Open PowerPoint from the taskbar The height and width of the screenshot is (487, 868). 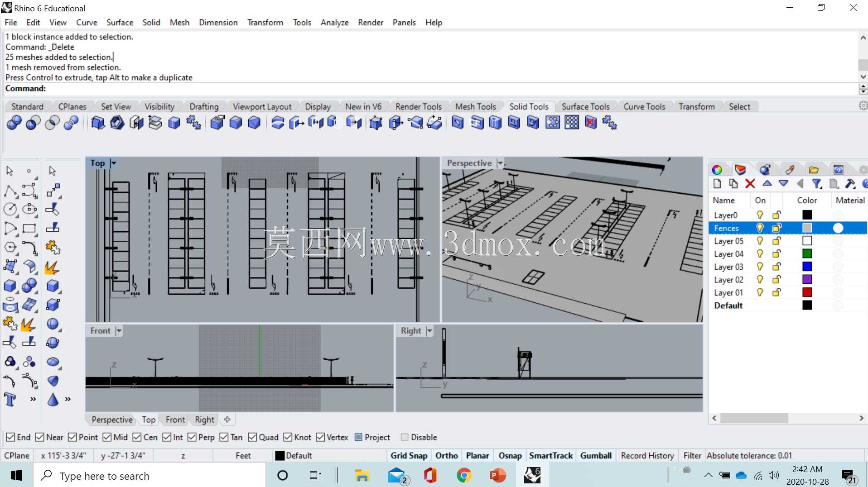point(498,475)
